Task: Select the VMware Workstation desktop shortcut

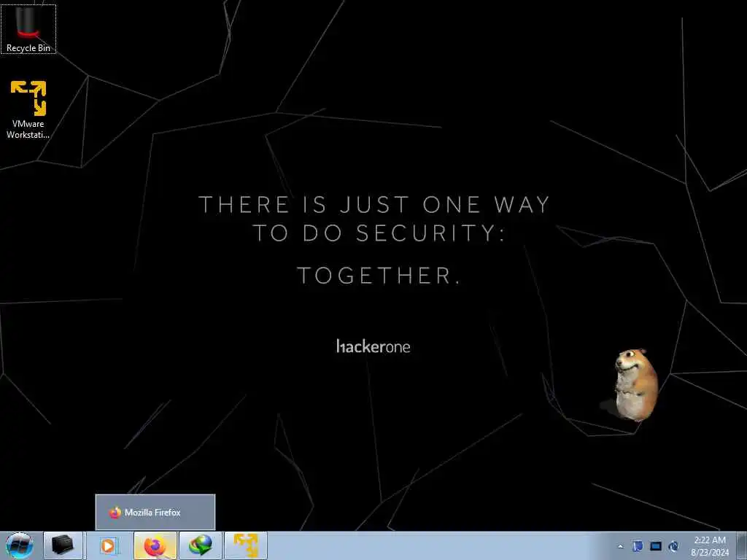Action: tap(28, 109)
